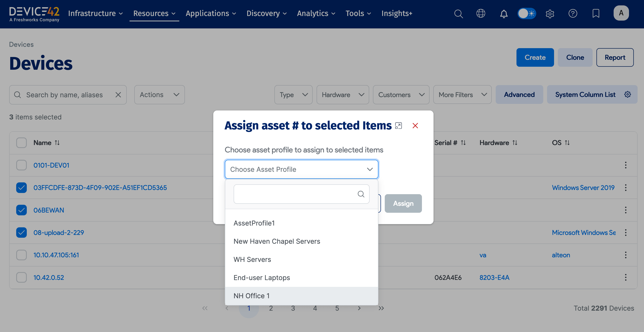Toggle the light/dark theme switch
This screenshot has height=332, width=644.
(527, 14)
